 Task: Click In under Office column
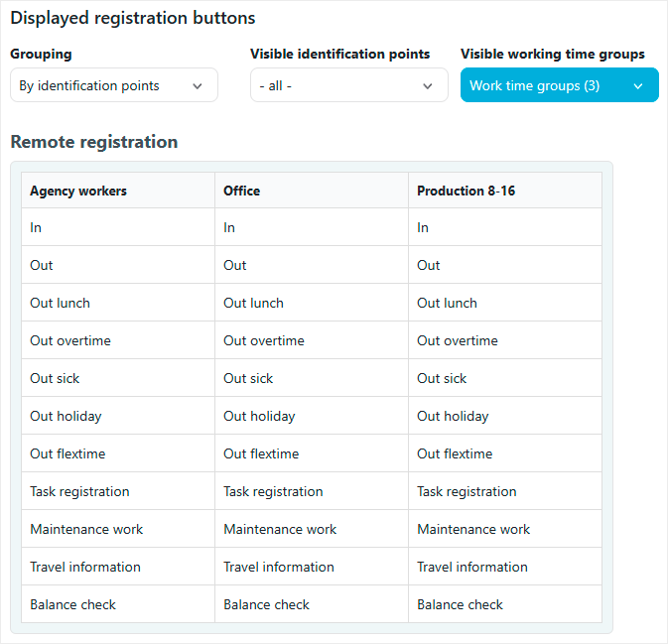(229, 227)
